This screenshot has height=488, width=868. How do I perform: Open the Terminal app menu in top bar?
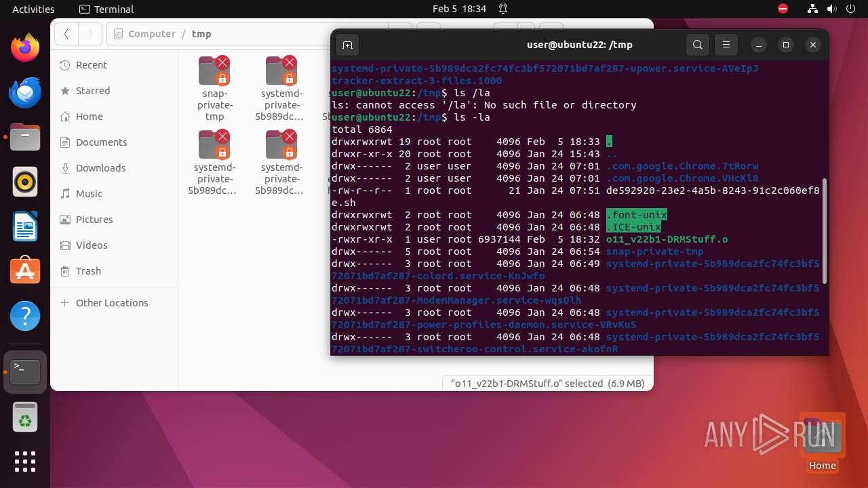(106, 9)
